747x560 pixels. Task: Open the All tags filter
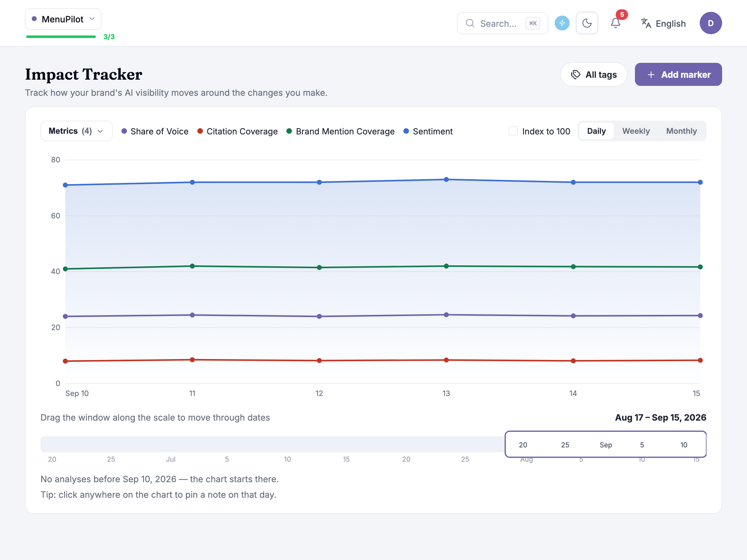594,75
